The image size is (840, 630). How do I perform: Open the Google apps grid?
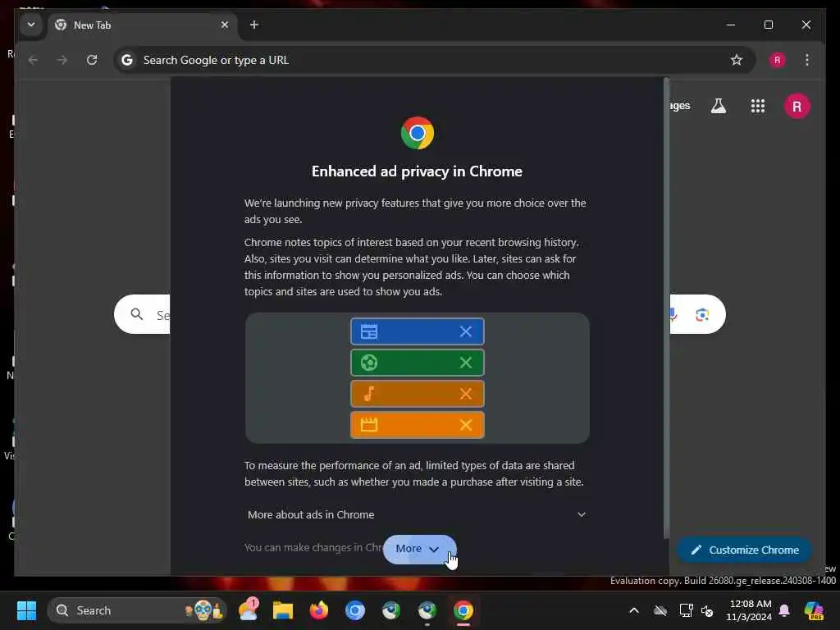click(x=757, y=106)
